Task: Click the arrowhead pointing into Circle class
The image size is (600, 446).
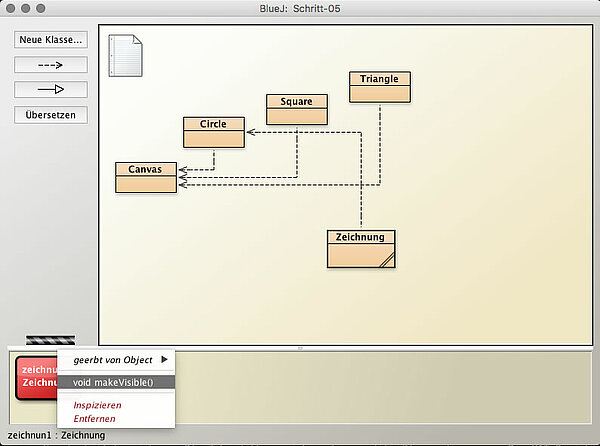Action: click(x=249, y=132)
